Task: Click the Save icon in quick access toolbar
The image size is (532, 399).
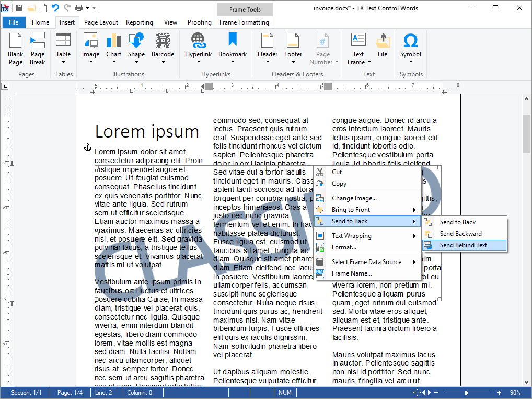Action: click(x=19, y=8)
